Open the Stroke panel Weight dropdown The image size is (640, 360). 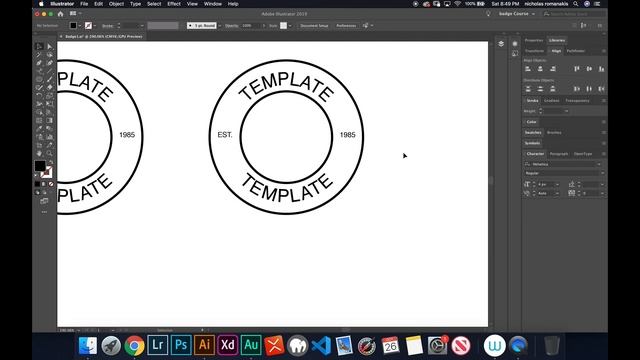tap(567, 111)
